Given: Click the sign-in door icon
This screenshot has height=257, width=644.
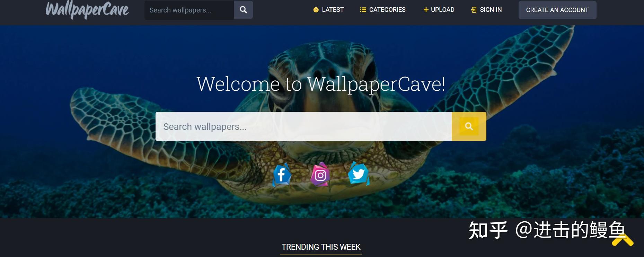Looking at the screenshot, I should (474, 10).
